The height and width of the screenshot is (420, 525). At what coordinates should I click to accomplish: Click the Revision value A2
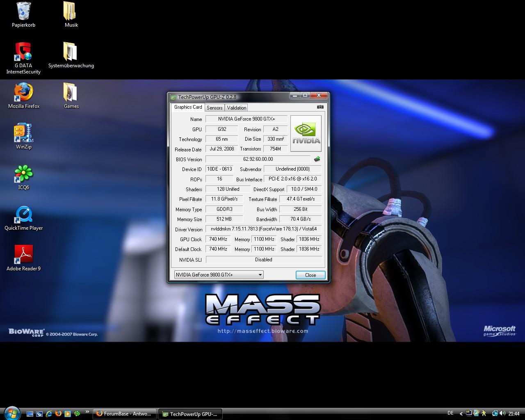coord(276,129)
